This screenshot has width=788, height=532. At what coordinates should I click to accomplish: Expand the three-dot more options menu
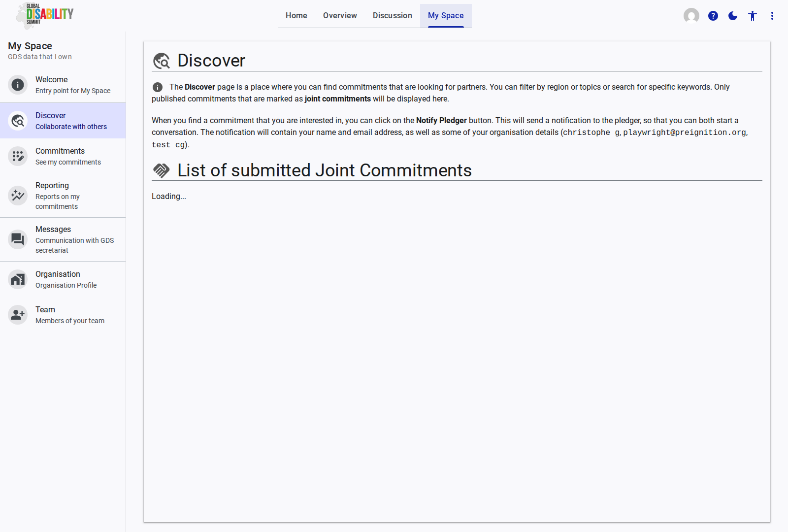tap(772, 16)
